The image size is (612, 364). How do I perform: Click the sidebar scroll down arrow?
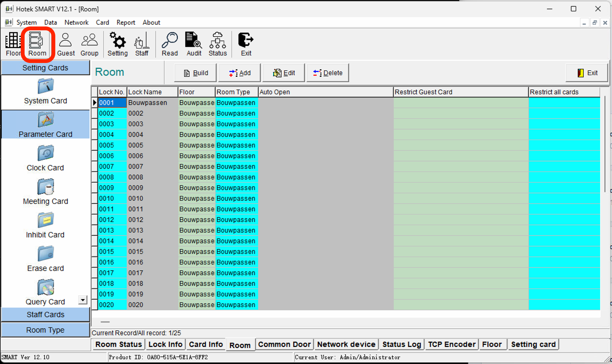click(x=83, y=300)
